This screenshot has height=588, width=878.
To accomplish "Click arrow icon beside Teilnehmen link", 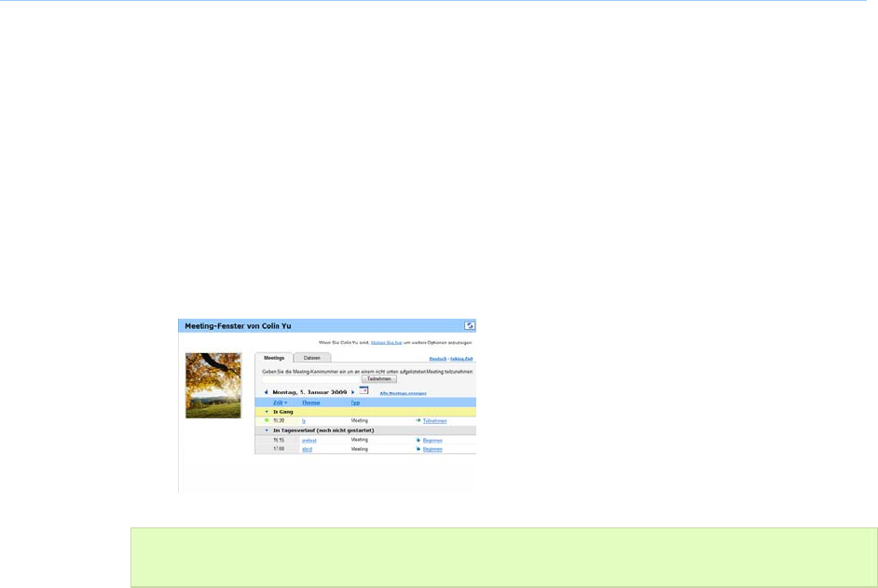I will click(418, 420).
